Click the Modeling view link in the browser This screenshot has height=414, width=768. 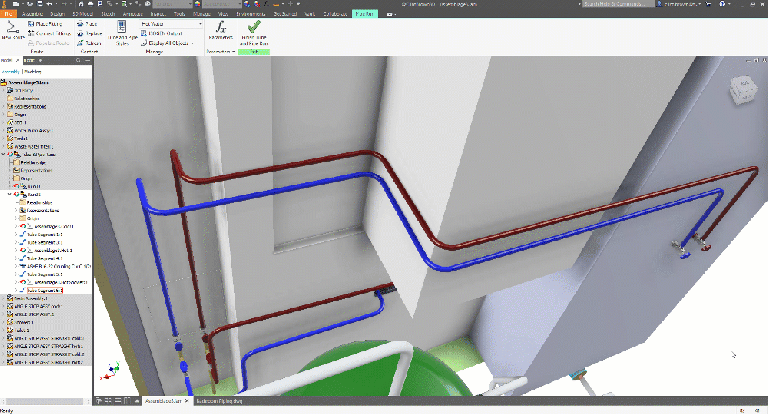coord(33,72)
